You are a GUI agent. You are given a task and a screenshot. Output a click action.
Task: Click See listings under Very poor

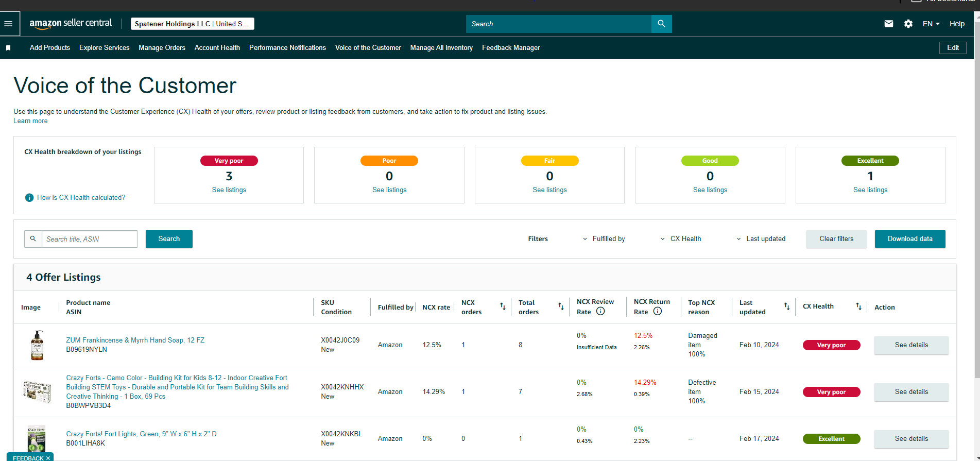229,190
